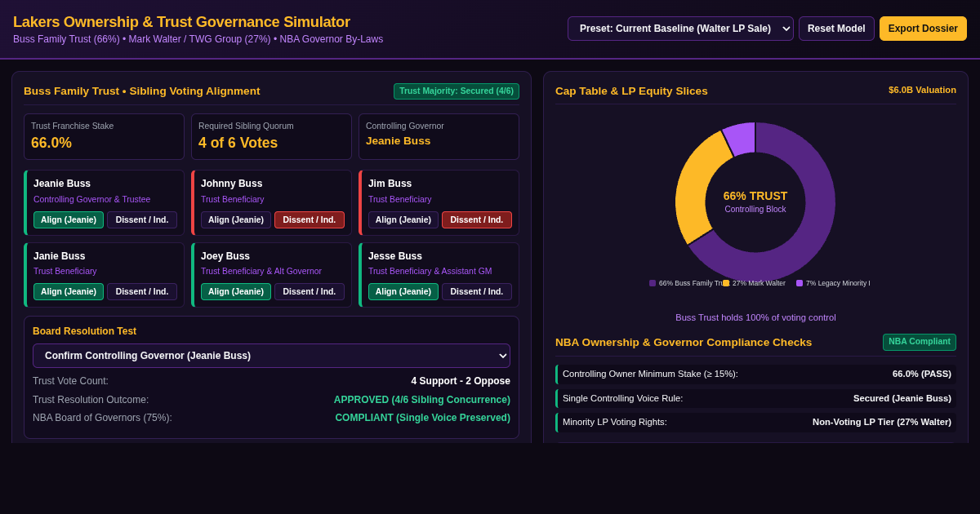Image resolution: width=980 pixels, height=514 pixels.
Task: Set Janie Buss to Dissent / Ind.
Action: click(x=142, y=292)
